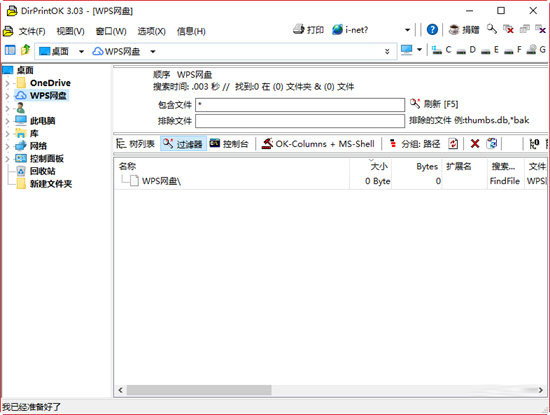Expand the 此电脑 tree node
The height and width of the screenshot is (415, 550).
pos(7,121)
